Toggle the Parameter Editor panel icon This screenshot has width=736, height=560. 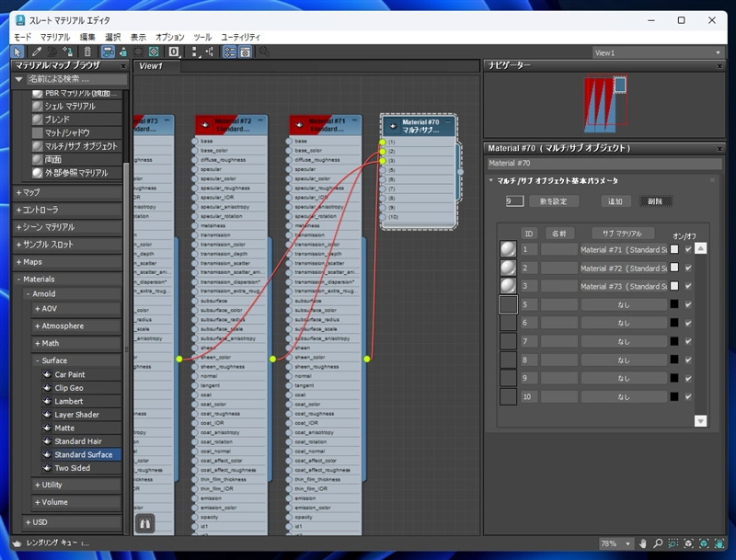245,51
